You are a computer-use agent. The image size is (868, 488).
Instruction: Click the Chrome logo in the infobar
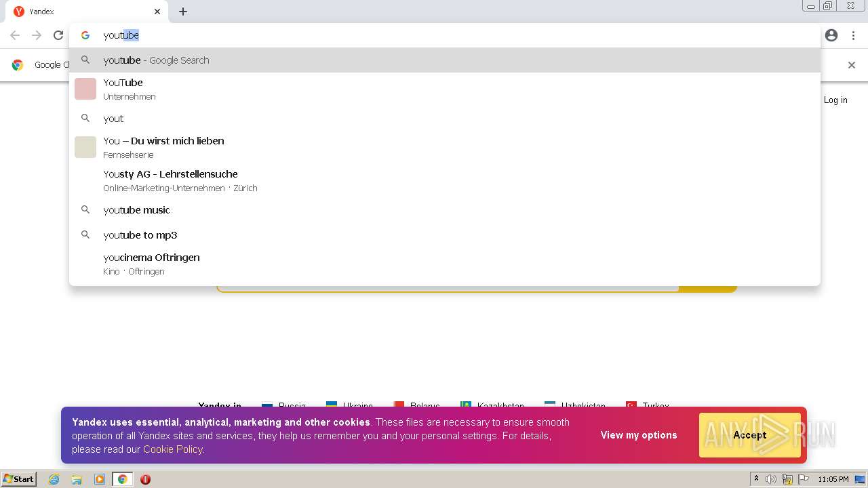tap(18, 65)
